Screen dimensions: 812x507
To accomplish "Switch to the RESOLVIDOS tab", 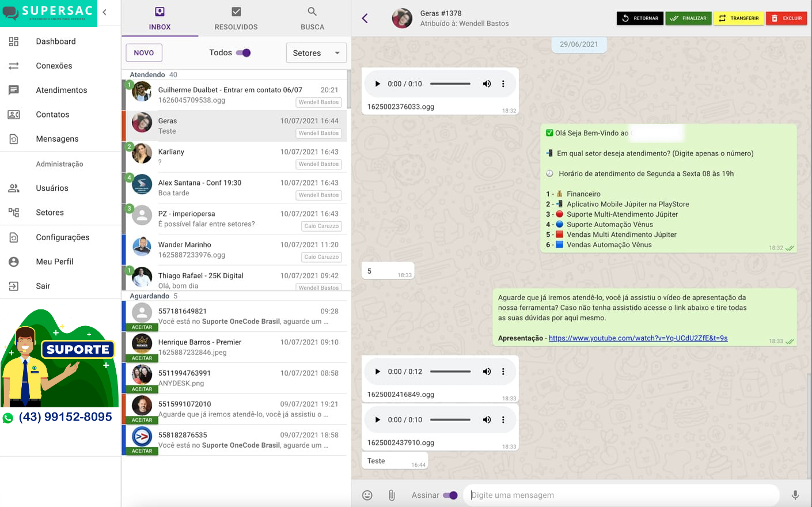I will (x=236, y=18).
